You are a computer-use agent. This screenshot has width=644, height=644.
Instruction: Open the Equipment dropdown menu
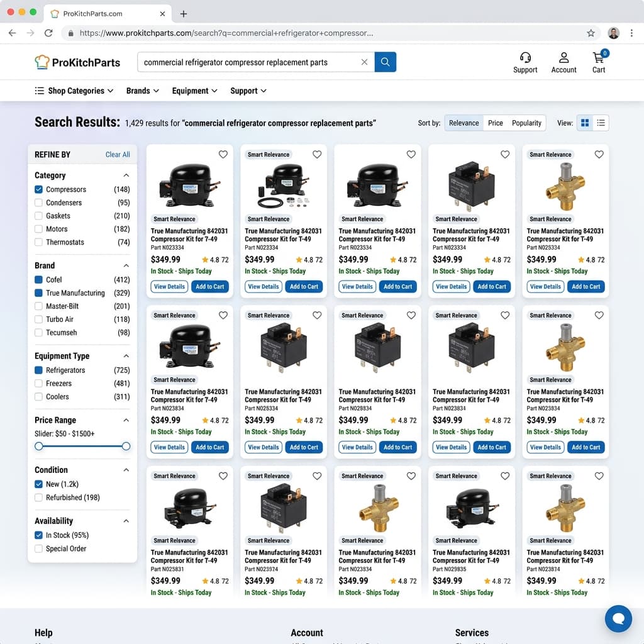tap(195, 91)
